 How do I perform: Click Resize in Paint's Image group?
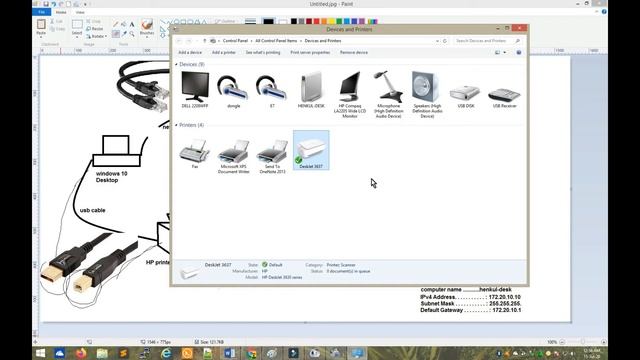point(95,29)
